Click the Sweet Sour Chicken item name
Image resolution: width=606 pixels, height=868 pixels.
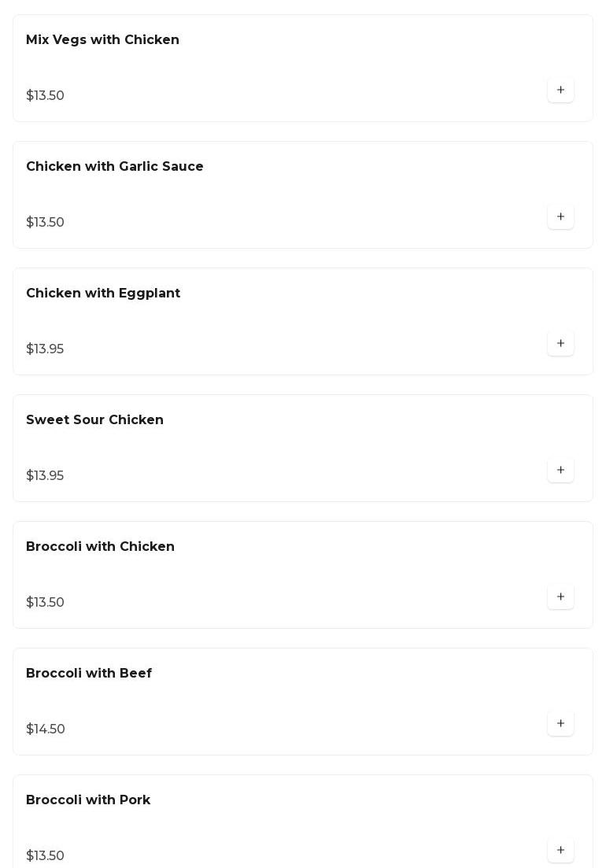(94, 420)
